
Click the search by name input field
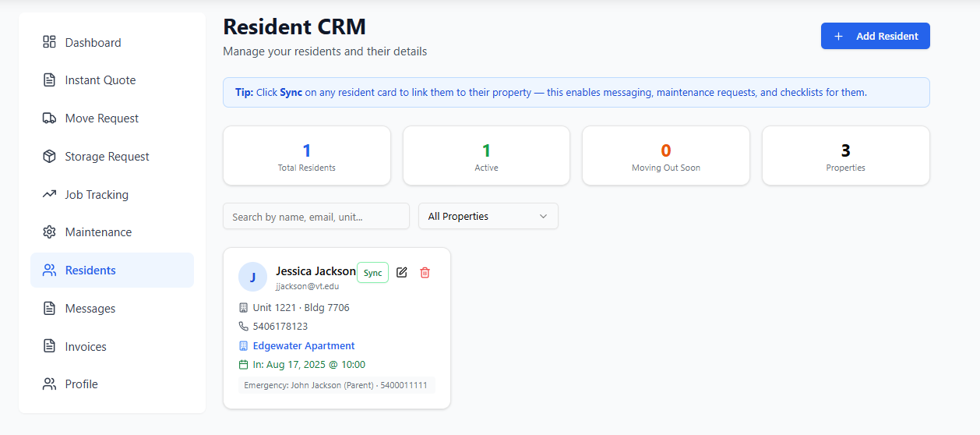click(316, 216)
